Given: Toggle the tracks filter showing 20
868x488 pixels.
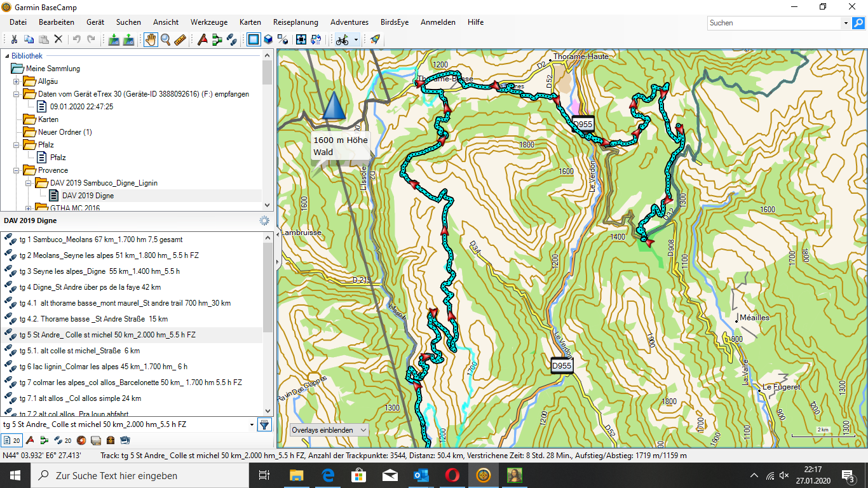Looking at the screenshot, I should point(62,440).
